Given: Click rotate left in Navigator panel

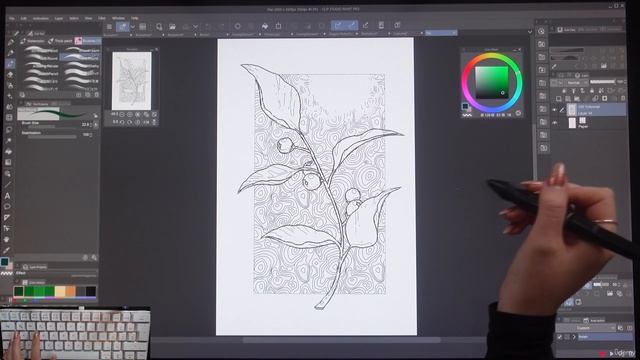Looking at the screenshot, I should [x=122, y=122].
